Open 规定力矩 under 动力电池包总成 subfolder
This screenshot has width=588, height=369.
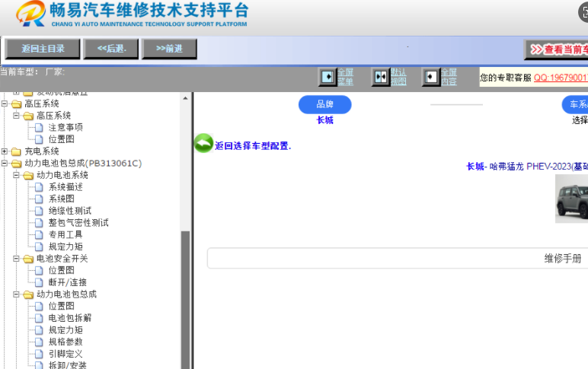coord(66,330)
